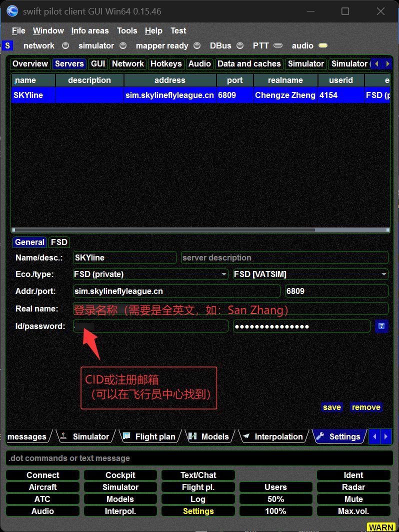Screen dimensions: 399x532
Task: Click the bottom tab bar right arrow
Action: pyautogui.click(x=385, y=436)
